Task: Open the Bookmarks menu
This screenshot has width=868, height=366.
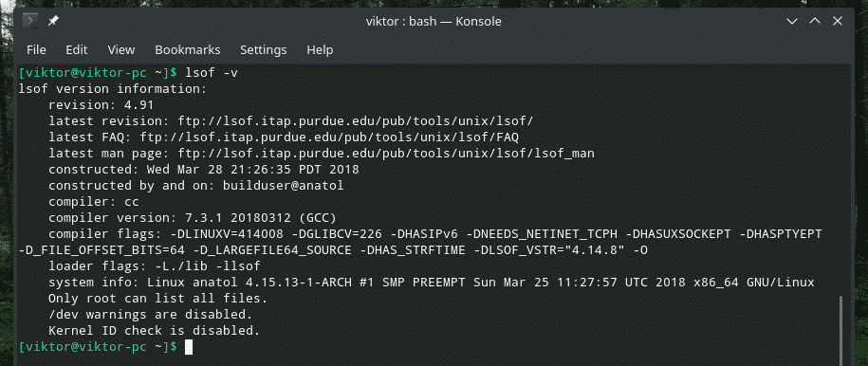Action: point(187,50)
